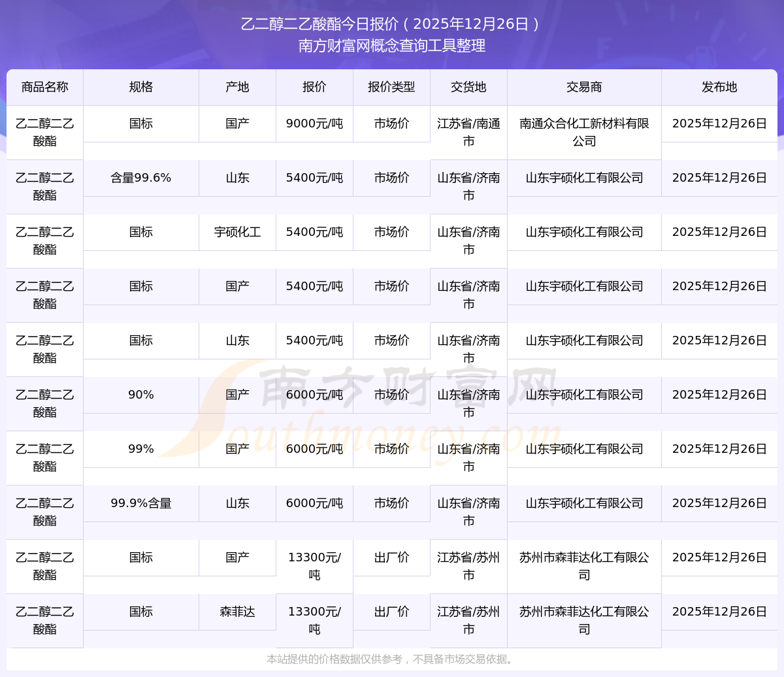
Task: Click the subtitle 南方财富网概念查询工具整理
Action: (x=391, y=46)
